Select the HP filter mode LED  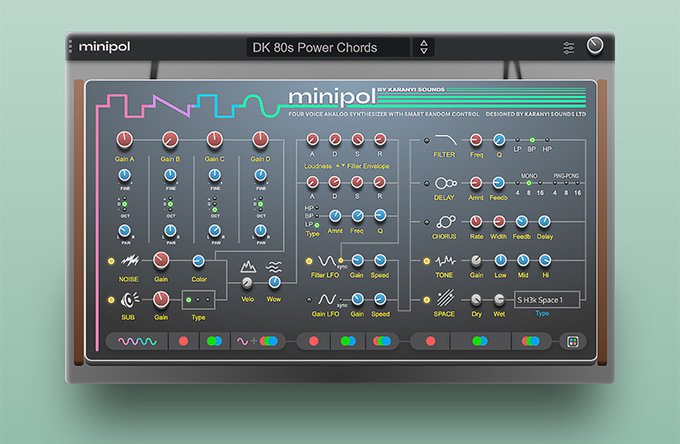[548, 140]
